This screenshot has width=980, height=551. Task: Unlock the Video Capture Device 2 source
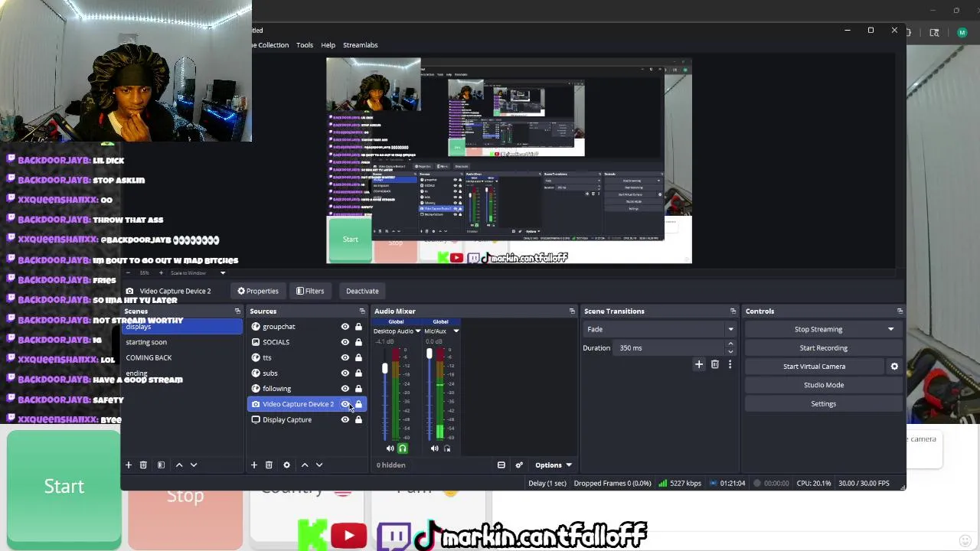point(358,404)
